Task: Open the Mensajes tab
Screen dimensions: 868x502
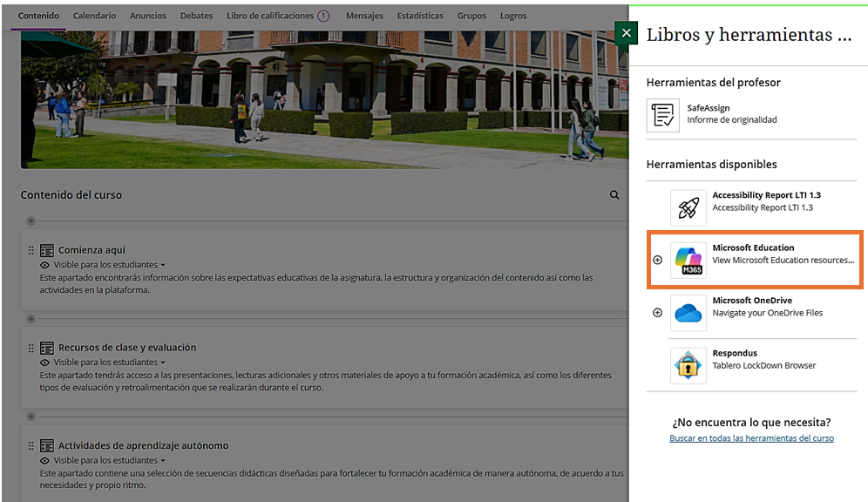Action: tap(364, 16)
